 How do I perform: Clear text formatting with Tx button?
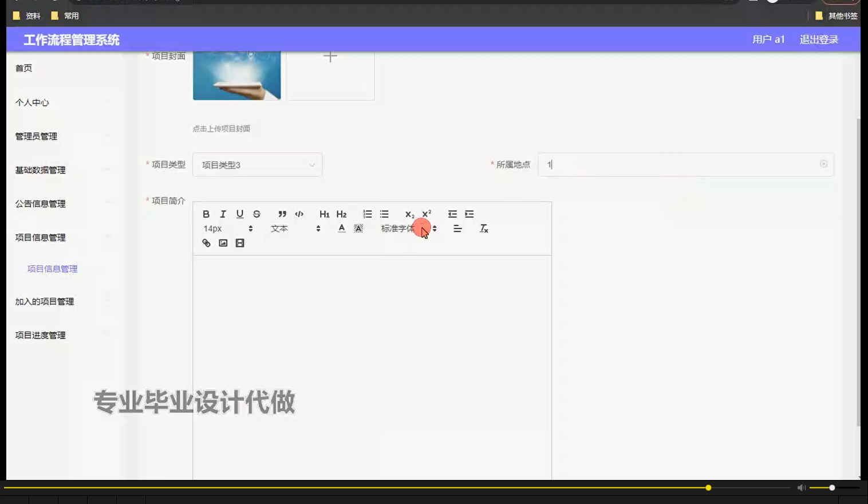(484, 229)
